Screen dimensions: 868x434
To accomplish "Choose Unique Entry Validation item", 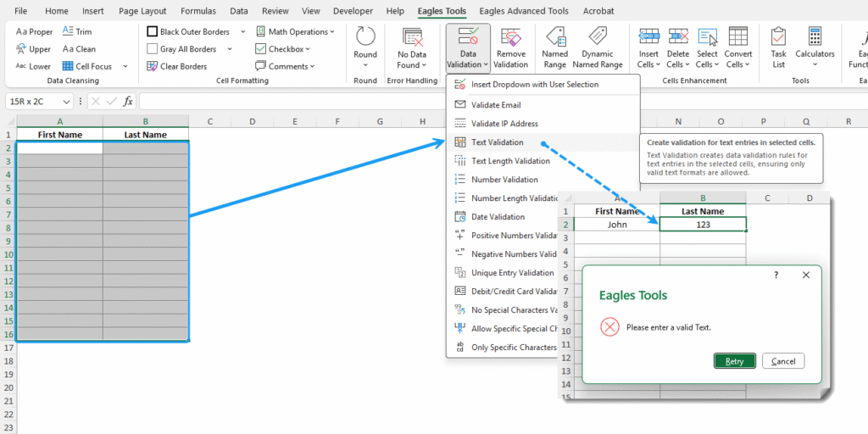I will tap(503, 272).
